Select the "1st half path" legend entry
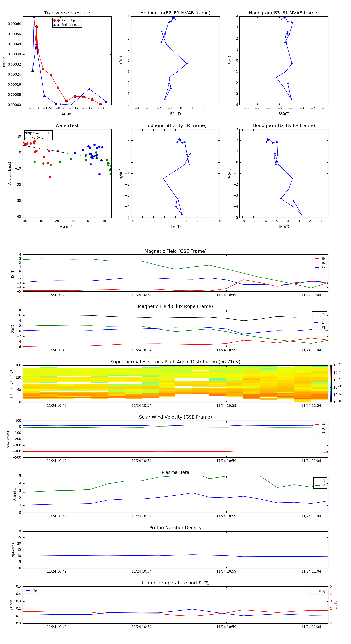The height and width of the screenshot is (644, 351). tap(67, 20)
